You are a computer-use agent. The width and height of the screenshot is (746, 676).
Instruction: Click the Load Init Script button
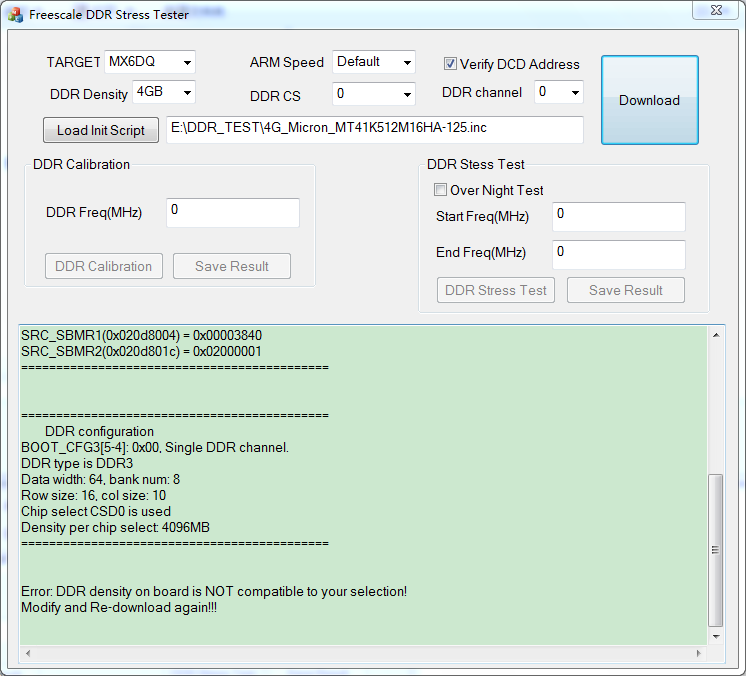click(101, 130)
